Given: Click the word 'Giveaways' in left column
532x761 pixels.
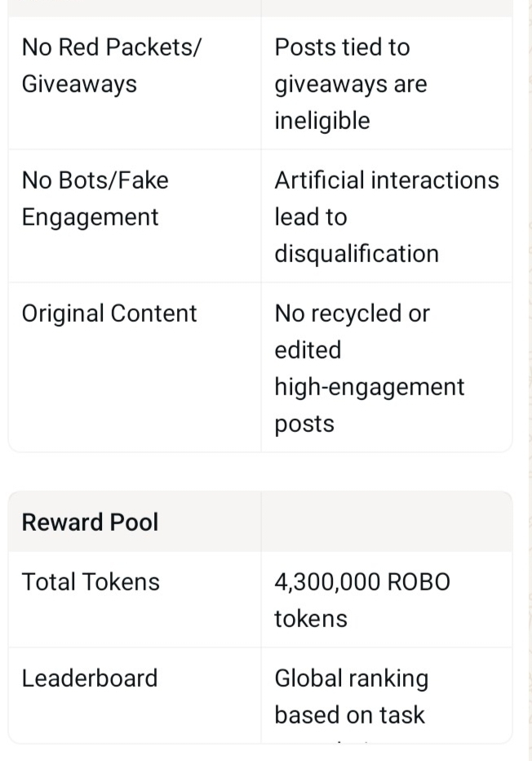Looking at the screenshot, I should coord(79,84).
